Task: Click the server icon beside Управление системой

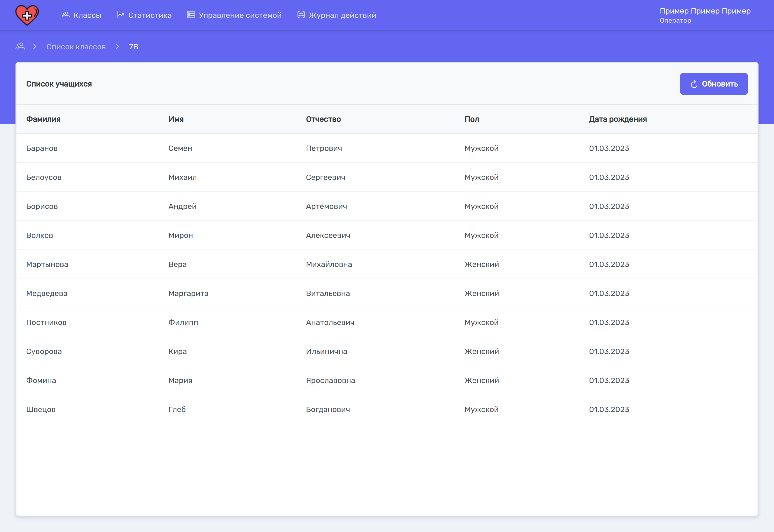Action: [x=191, y=15]
